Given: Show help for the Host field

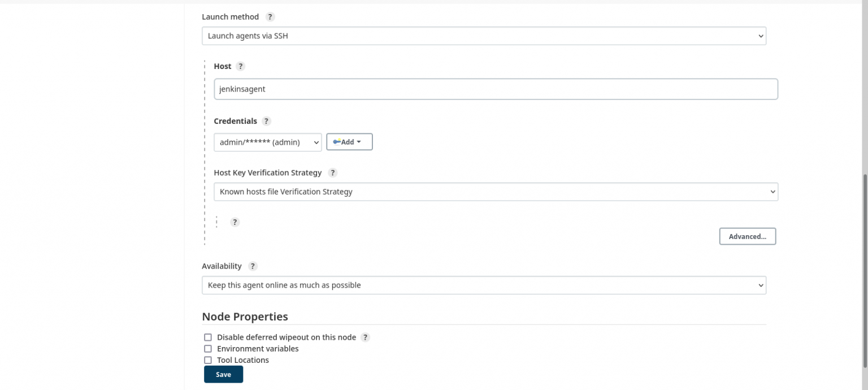Looking at the screenshot, I should [240, 66].
